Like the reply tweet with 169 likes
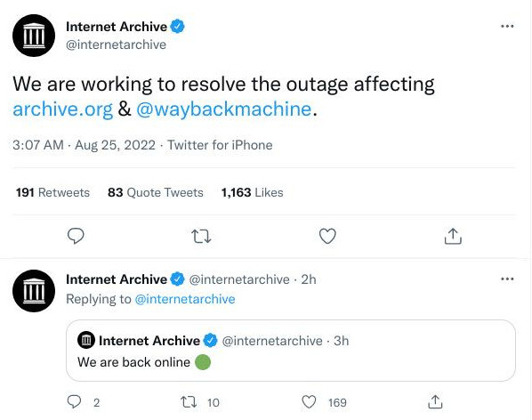The height and width of the screenshot is (420, 532). pos(309,402)
